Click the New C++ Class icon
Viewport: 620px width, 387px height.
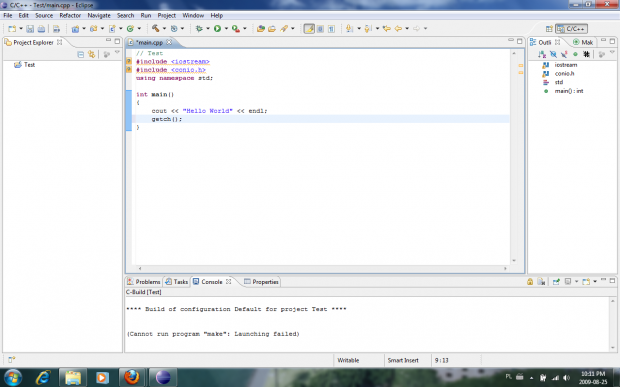112,28
